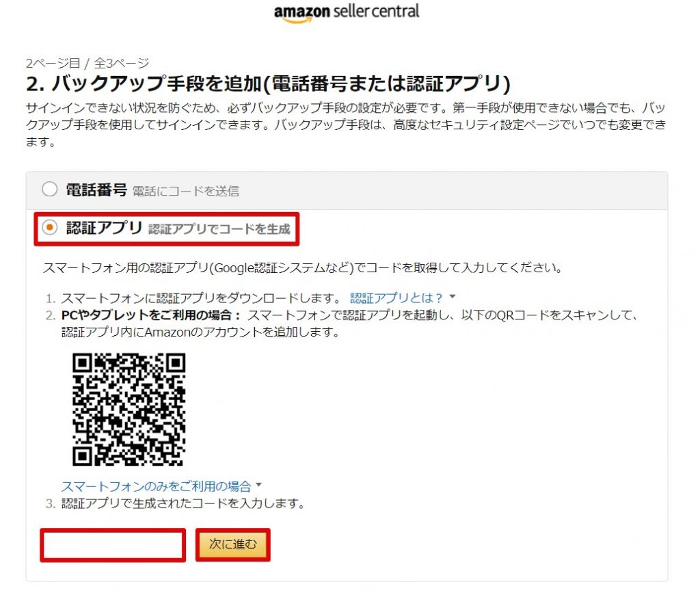
Task: Click the top-right QR finder square
Action: coord(176,363)
